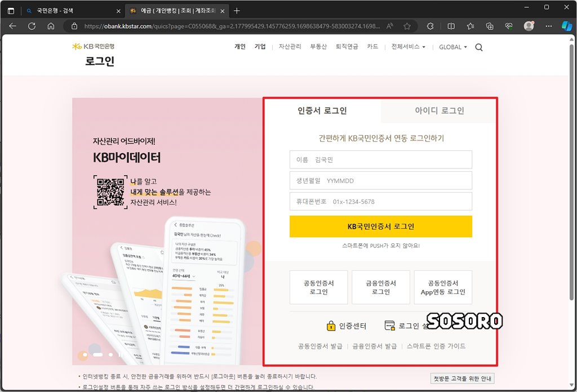Open browser extensions puzzle icon
This screenshot has height=392, width=577.
pyautogui.click(x=430, y=26)
